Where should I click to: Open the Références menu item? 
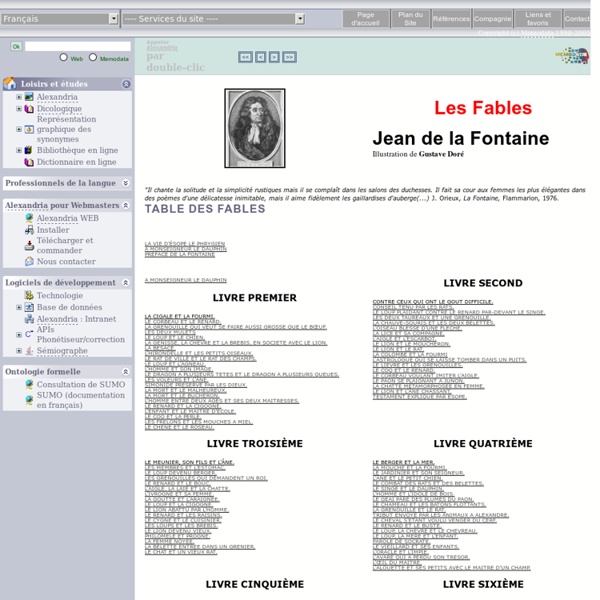pyautogui.click(x=451, y=19)
